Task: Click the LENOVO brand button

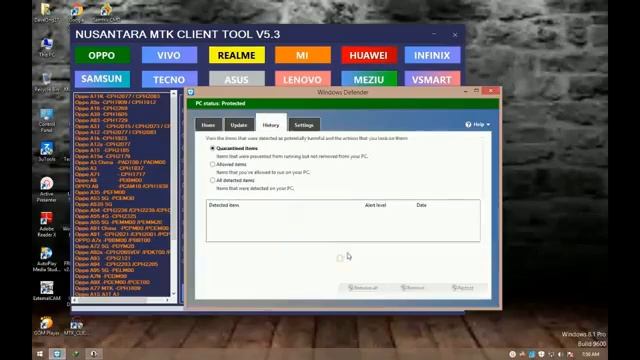Action: click(x=302, y=79)
